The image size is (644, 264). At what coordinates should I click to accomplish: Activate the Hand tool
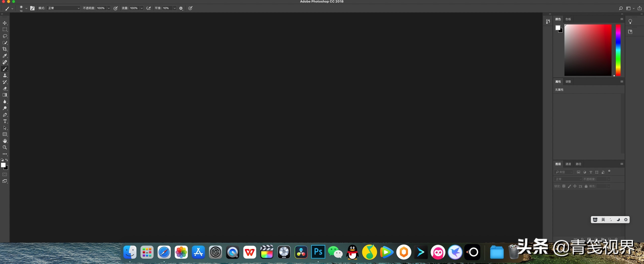pyautogui.click(x=5, y=141)
